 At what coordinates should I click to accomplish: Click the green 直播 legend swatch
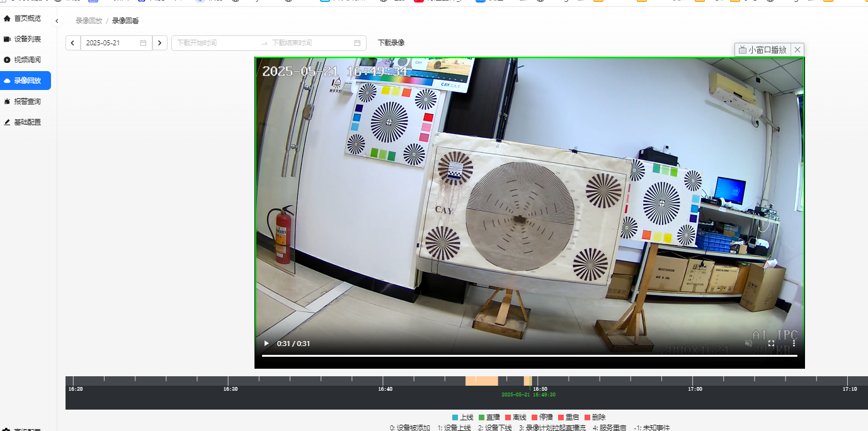click(482, 418)
